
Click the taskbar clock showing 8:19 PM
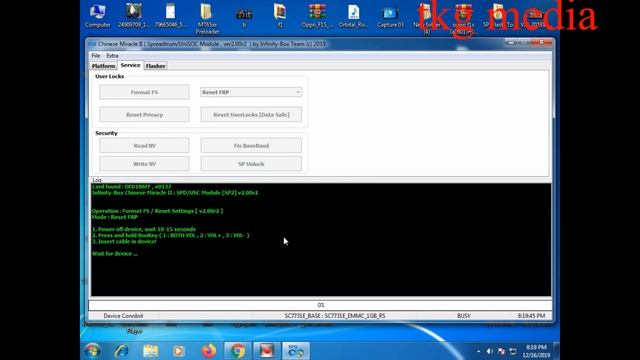point(536,351)
